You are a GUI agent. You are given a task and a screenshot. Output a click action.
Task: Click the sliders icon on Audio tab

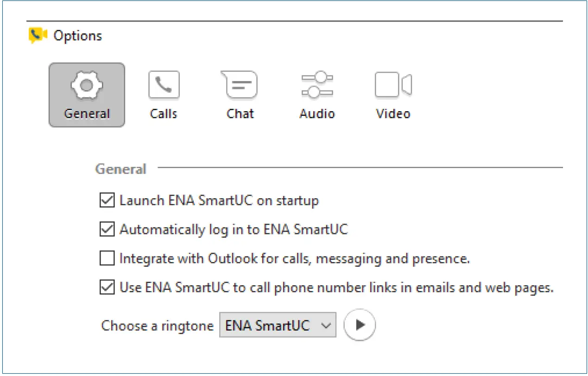(317, 84)
